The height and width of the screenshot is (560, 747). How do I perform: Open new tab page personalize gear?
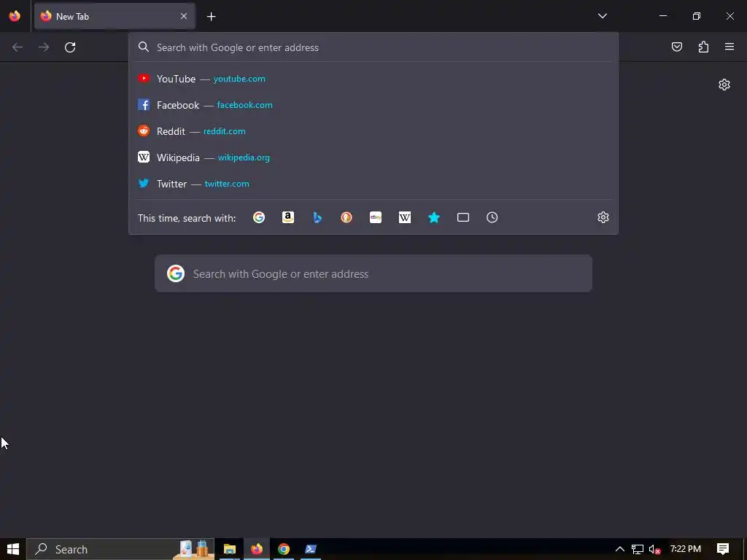(x=724, y=85)
